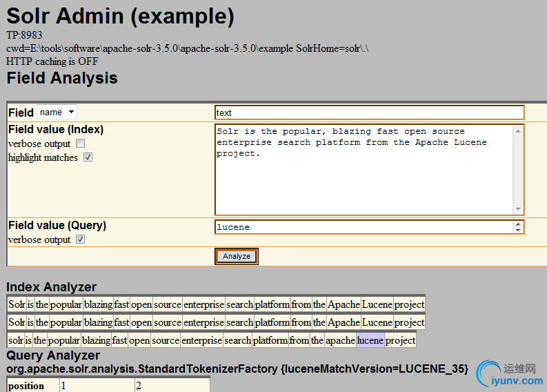
Task: Click the "Field value (Query)" label
Action: [x=57, y=226]
